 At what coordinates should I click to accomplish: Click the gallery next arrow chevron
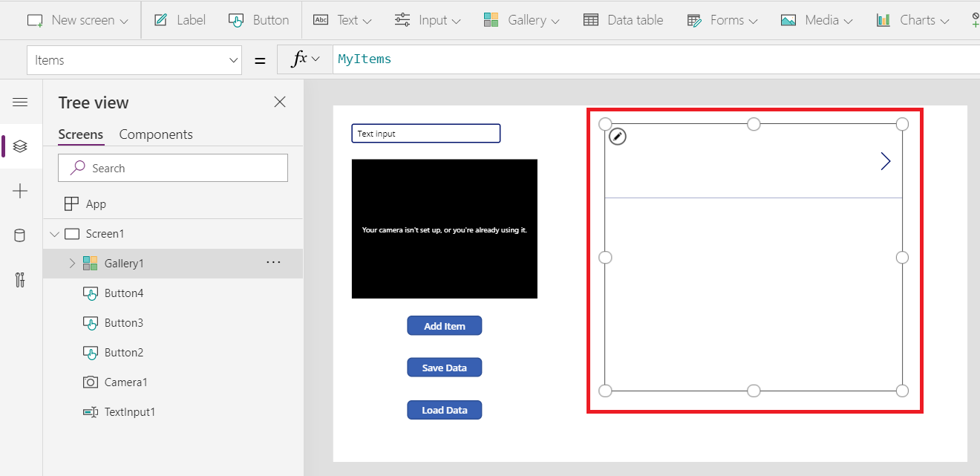point(885,161)
